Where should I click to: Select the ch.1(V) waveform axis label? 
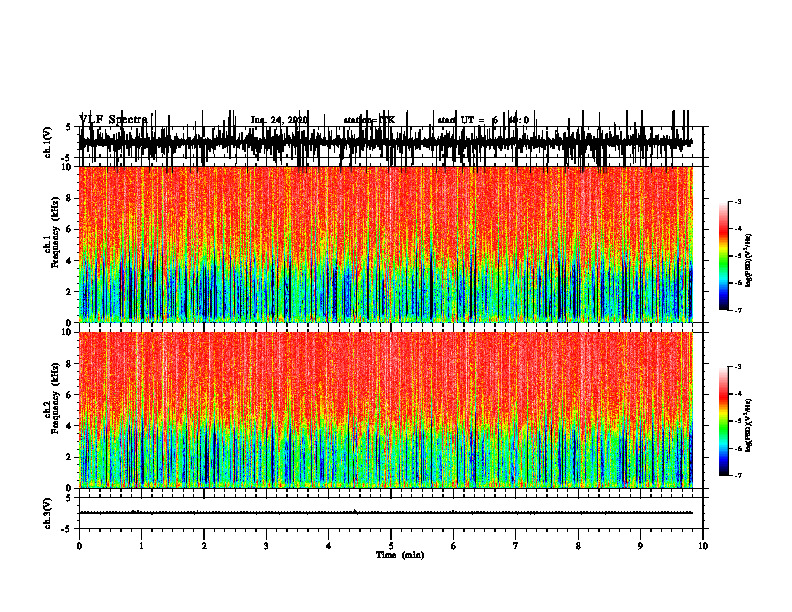point(47,142)
